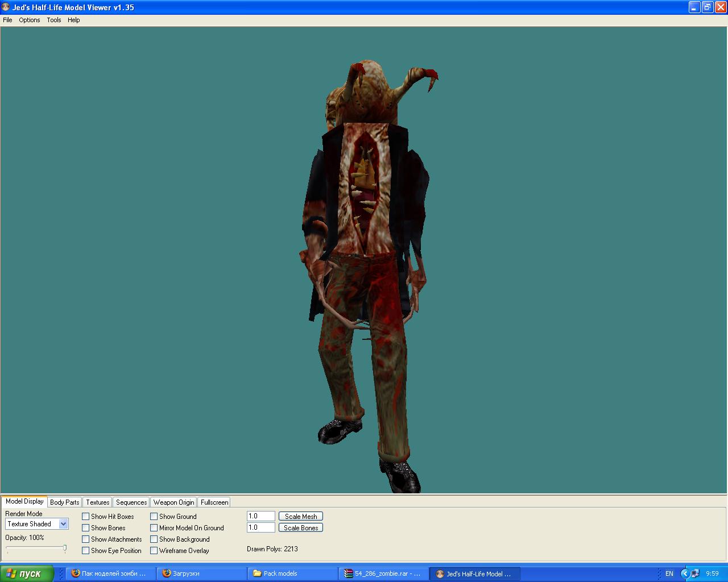Enable Mirror Model On Ground checkbox
Screen dimensions: 728x582
pyautogui.click(x=154, y=528)
